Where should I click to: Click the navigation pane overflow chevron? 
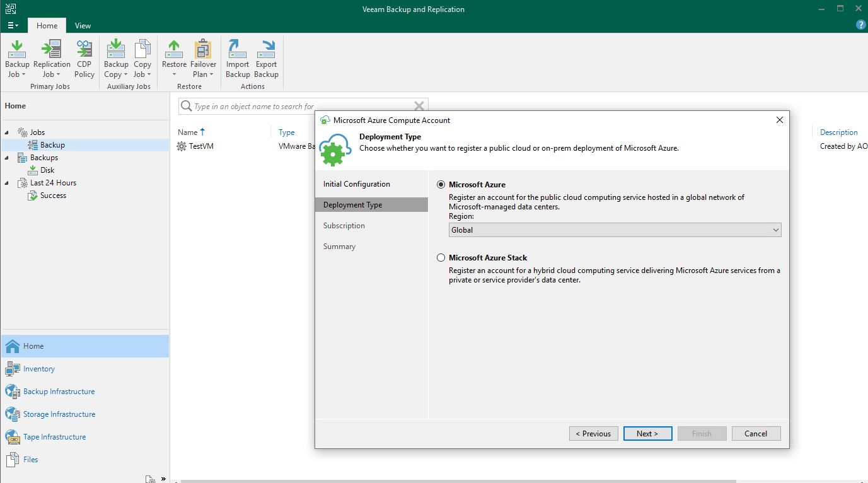click(163, 478)
